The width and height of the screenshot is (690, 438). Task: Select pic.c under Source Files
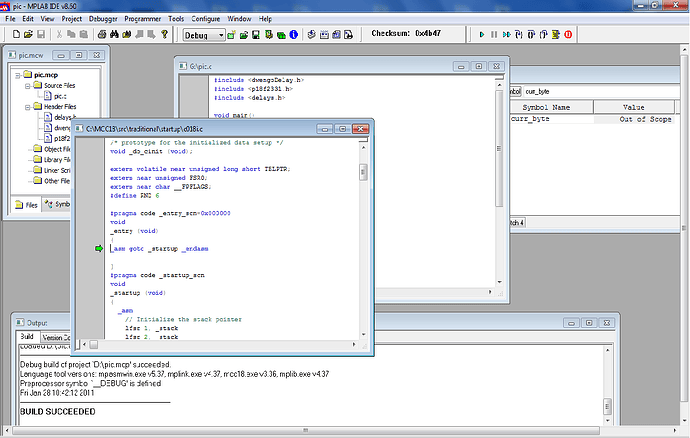(55, 96)
